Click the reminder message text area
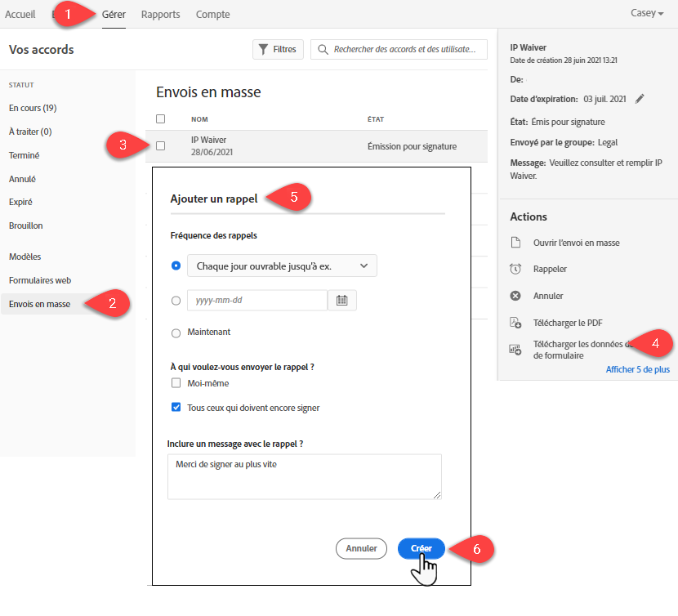This screenshot has height=616, width=678. (304, 475)
